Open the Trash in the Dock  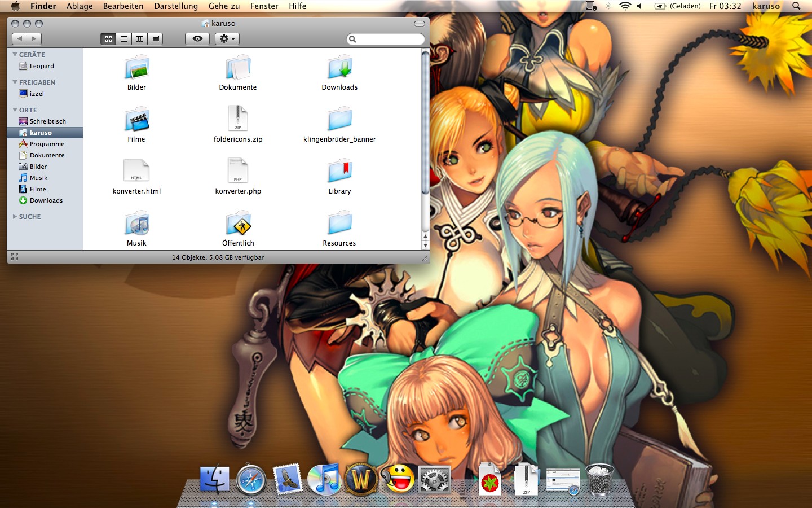[x=599, y=480]
